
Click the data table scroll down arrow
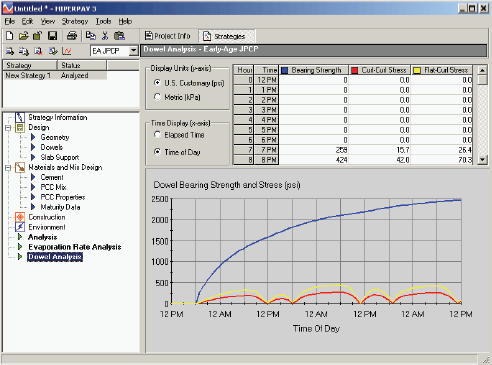coord(482,160)
